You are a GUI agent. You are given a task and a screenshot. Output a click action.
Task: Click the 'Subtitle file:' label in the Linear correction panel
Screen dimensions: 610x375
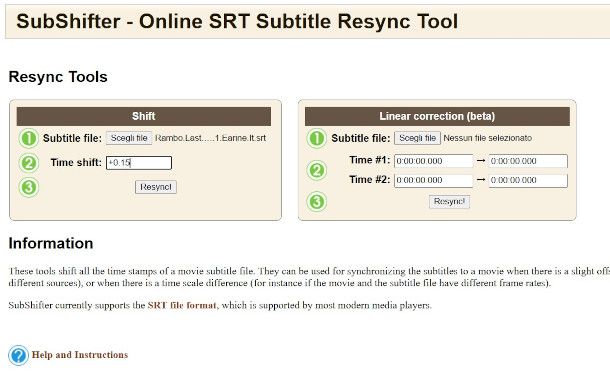coord(361,138)
